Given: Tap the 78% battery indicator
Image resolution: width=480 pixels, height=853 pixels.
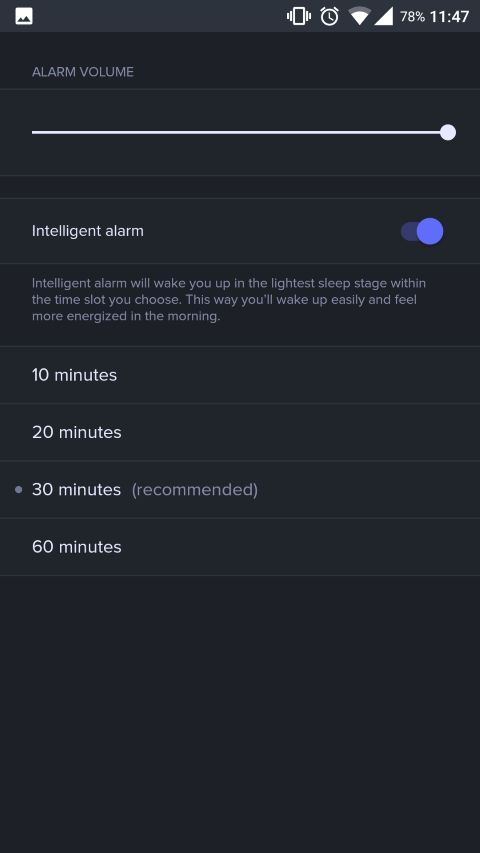Looking at the screenshot, I should (x=412, y=17).
